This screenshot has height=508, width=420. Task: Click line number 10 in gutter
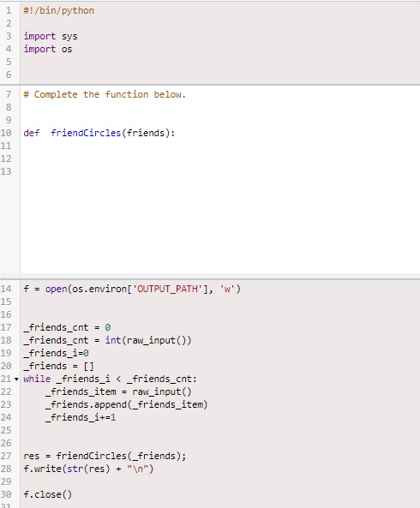pyautogui.click(x=6, y=133)
